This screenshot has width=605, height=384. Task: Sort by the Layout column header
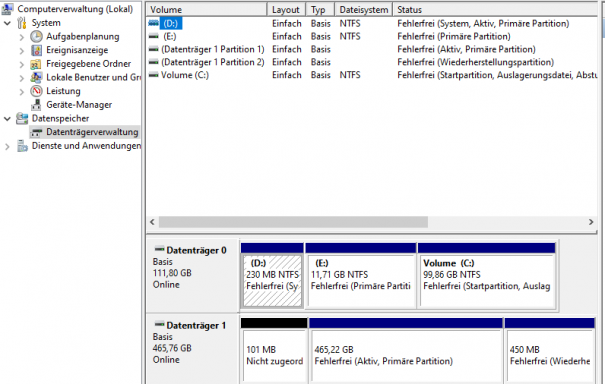[286, 10]
